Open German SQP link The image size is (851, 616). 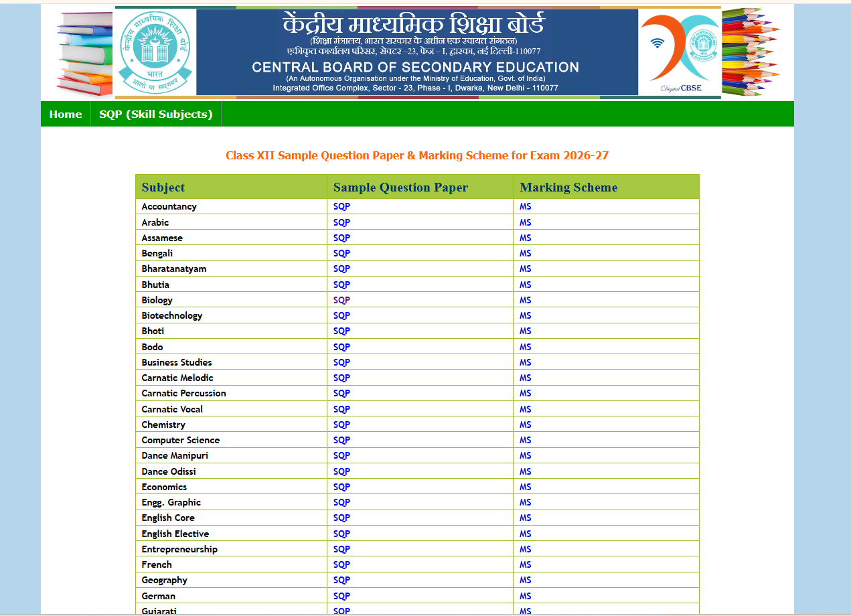342,596
